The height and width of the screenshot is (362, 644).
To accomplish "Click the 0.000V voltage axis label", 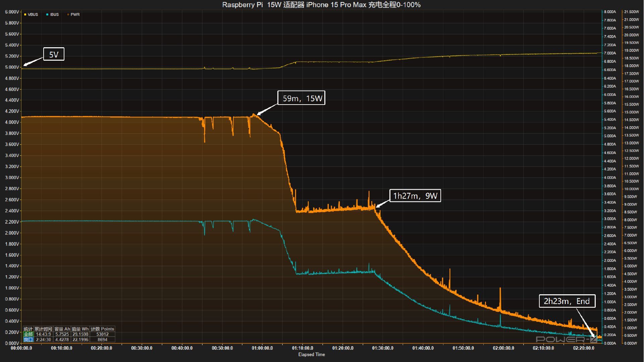I will pos(12,343).
